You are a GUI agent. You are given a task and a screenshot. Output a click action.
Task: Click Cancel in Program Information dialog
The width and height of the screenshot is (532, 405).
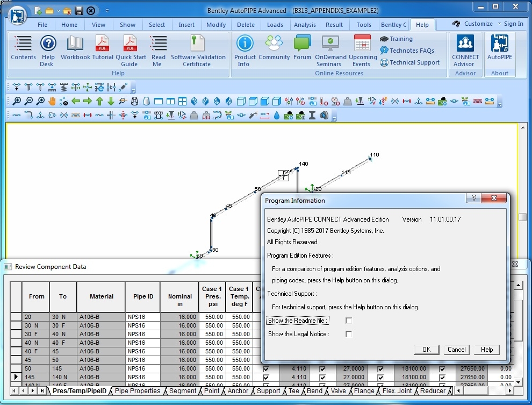456,350
